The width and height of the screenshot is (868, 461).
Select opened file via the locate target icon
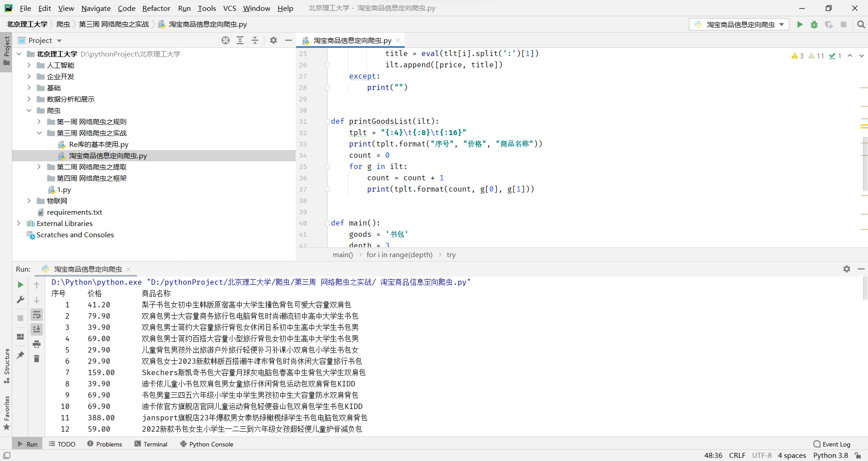(x=226, y=40)
